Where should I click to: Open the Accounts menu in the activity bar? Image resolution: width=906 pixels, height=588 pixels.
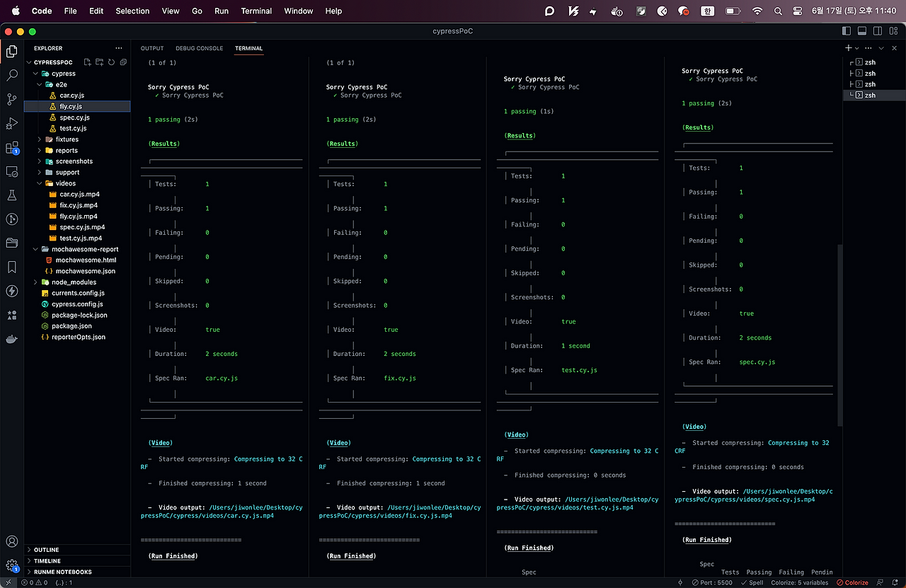(11, 542)
